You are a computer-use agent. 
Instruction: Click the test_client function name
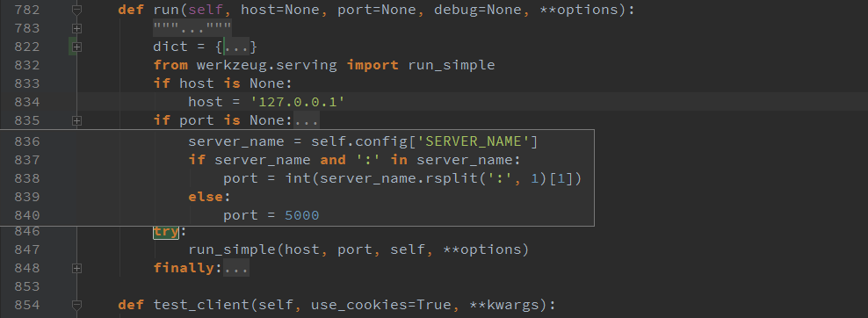(x=201, y=306)
